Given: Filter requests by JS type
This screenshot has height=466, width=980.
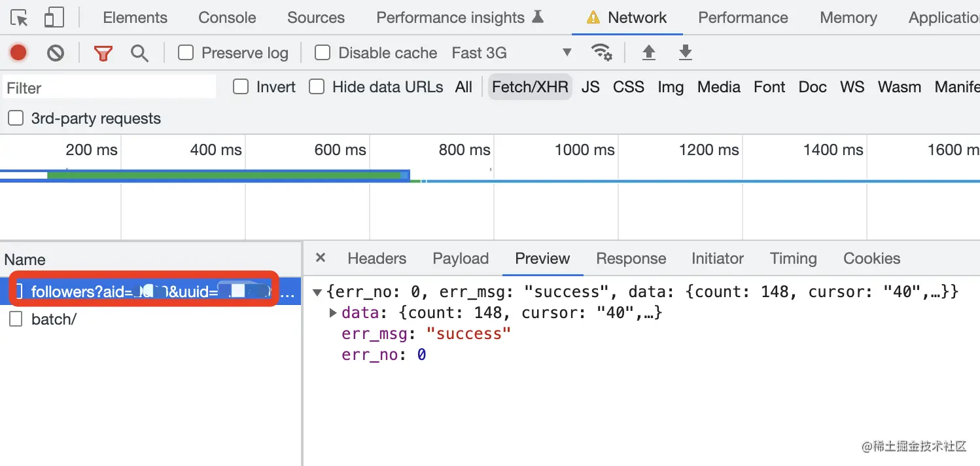Looking at the screenshot, I should (x=590, y=87).
